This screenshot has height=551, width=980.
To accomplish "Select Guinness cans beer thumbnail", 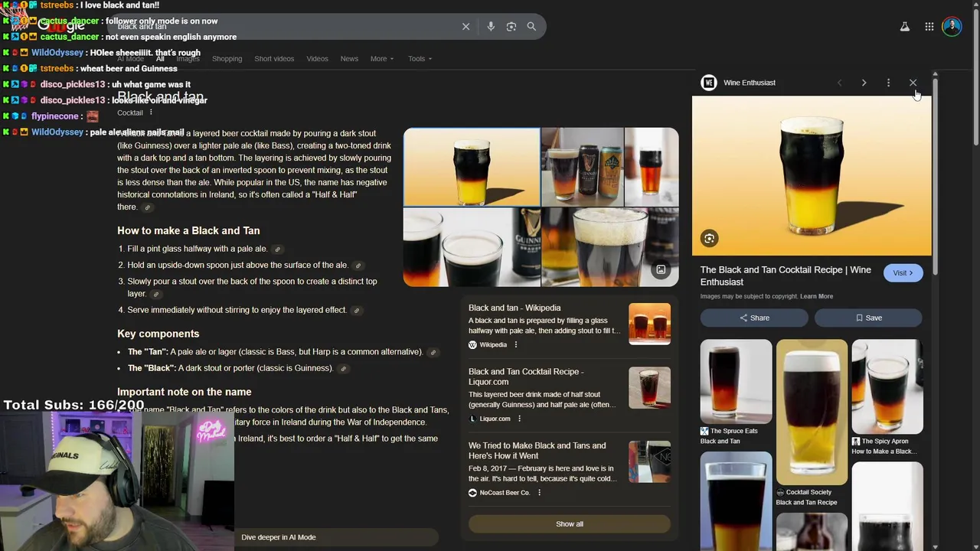I will point(582,167).
